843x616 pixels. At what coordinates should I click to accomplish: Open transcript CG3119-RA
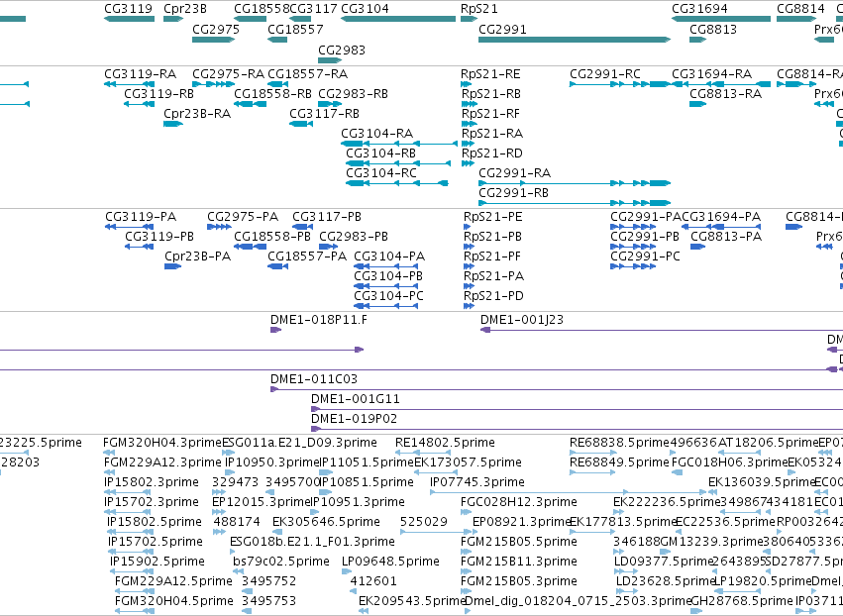pos(141,73)
